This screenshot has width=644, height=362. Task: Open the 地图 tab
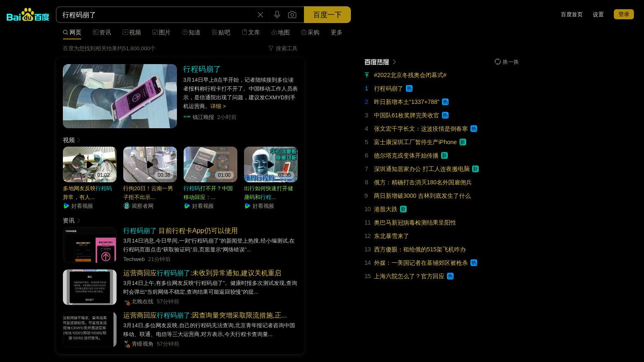[x=280, y=32]
